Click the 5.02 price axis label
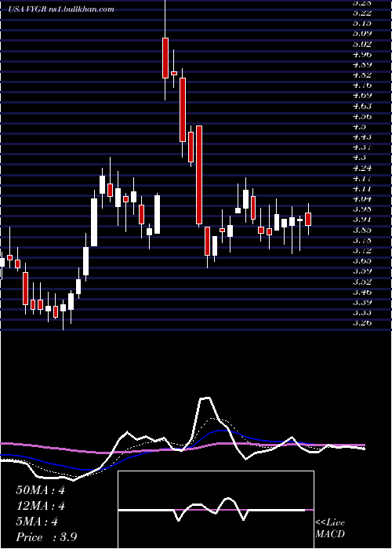This screenshot has width=392, height=549. click(362, 44)
